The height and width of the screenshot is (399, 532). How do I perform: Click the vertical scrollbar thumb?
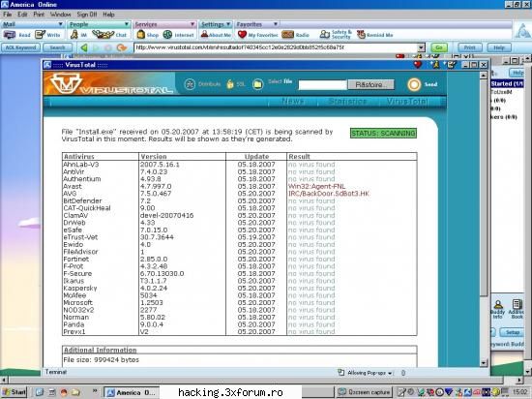coord(484,189)
